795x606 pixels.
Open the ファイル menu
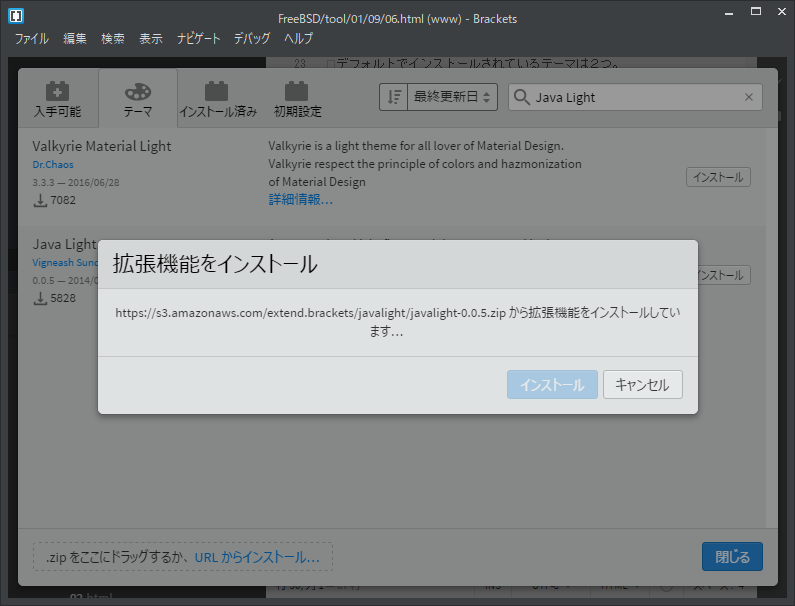(x=31, y=39)
